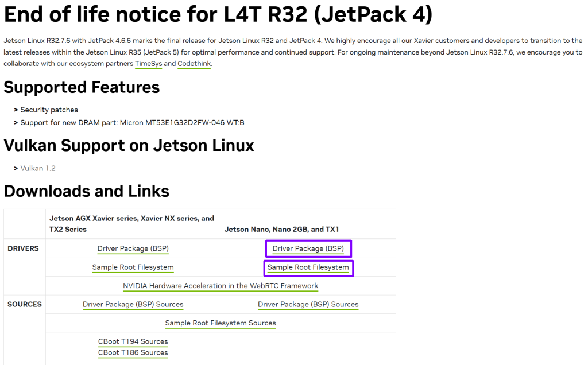This screenshot has width=588, height=365.
Task: Click the Vulkan 1.2 link
Action: point(38,168)
